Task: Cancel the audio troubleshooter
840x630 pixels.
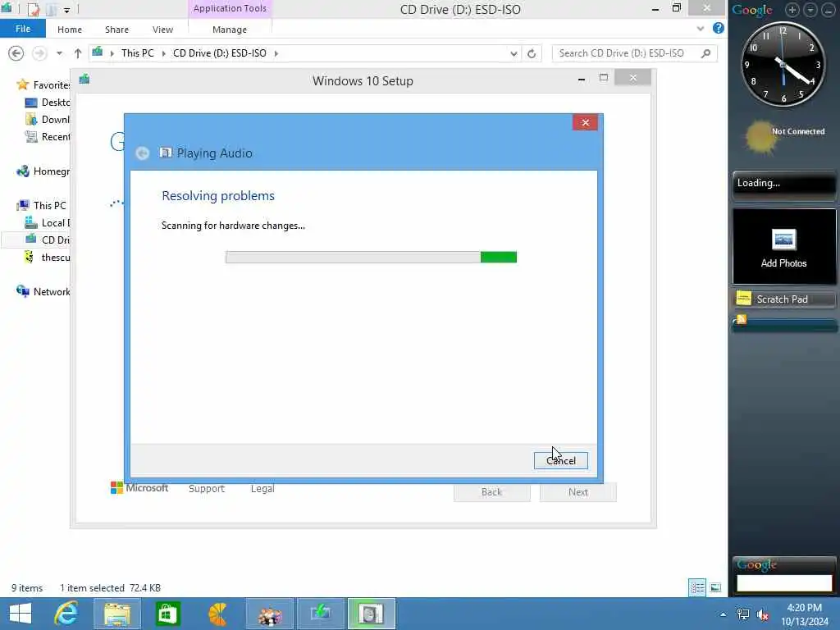Action: [x=560, y=460]
